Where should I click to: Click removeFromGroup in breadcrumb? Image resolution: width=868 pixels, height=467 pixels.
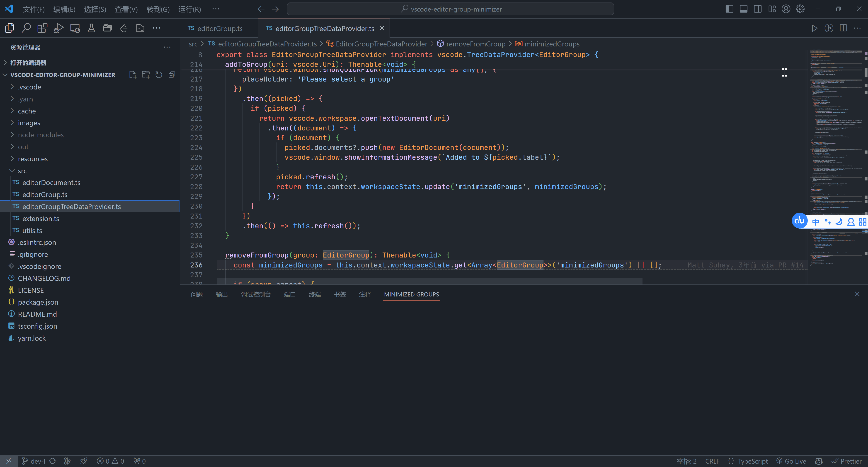(475, 44)
